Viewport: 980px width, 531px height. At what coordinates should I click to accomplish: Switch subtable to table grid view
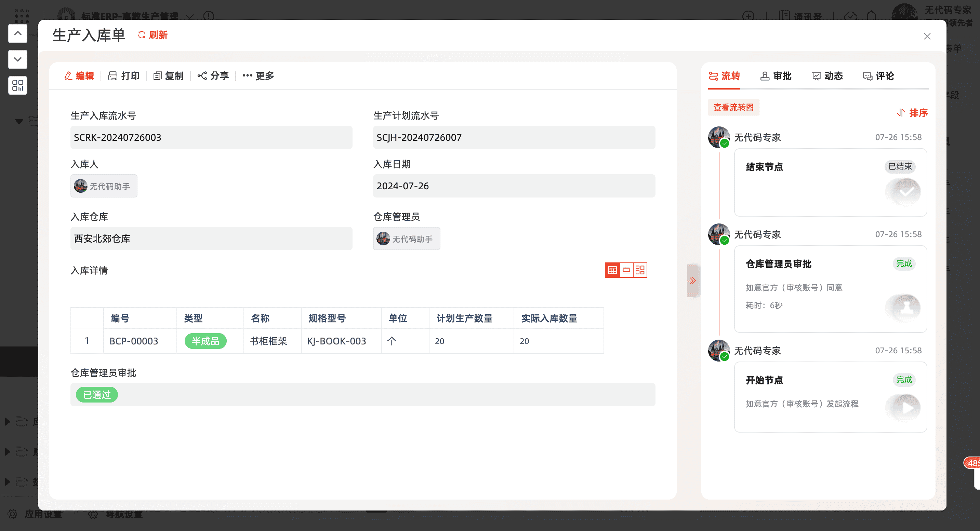click(x=612, y=270)
